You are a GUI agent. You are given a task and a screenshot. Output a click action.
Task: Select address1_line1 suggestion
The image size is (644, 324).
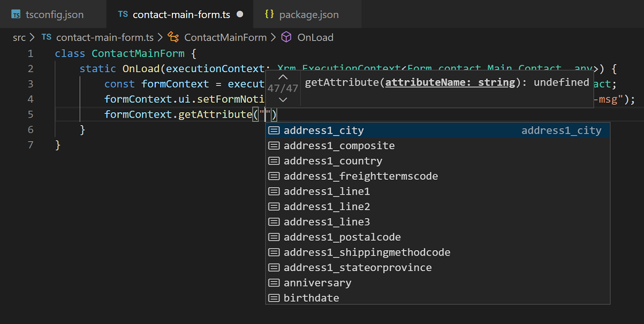(x=438, y=191)
